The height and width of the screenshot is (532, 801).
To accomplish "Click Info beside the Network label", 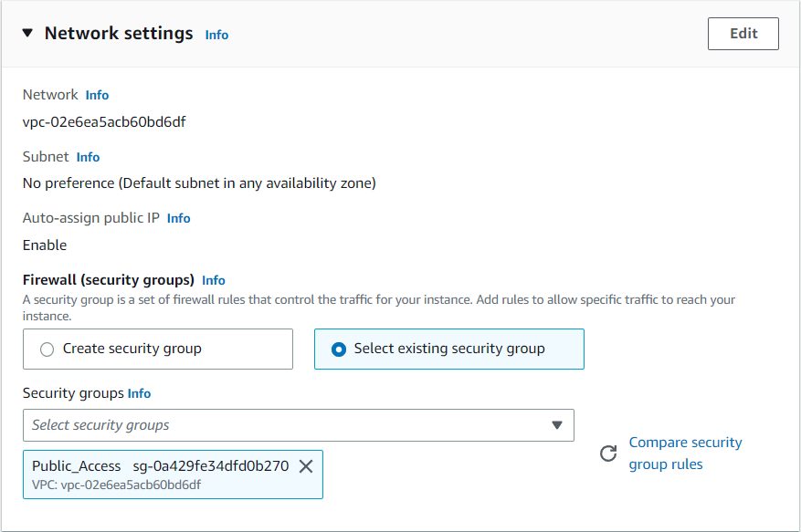I will coord(97,95).
